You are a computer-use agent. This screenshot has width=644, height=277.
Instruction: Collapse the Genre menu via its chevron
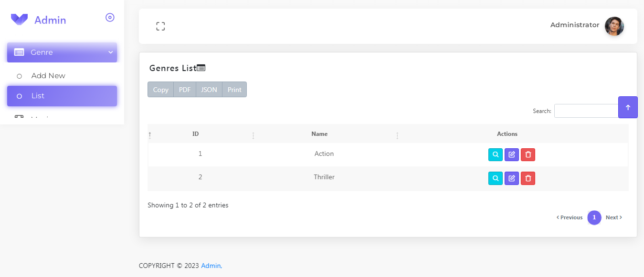point(110,52)
